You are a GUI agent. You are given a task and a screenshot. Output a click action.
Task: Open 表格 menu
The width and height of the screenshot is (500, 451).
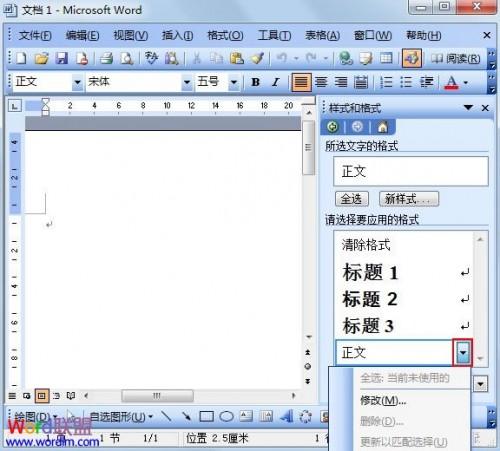point(322,35)
